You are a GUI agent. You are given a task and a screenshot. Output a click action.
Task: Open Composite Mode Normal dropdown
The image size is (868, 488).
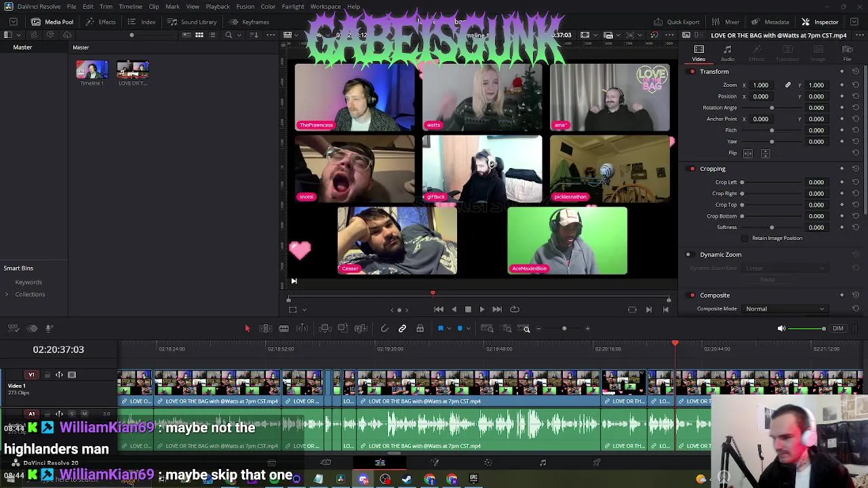tap(785, 309)
